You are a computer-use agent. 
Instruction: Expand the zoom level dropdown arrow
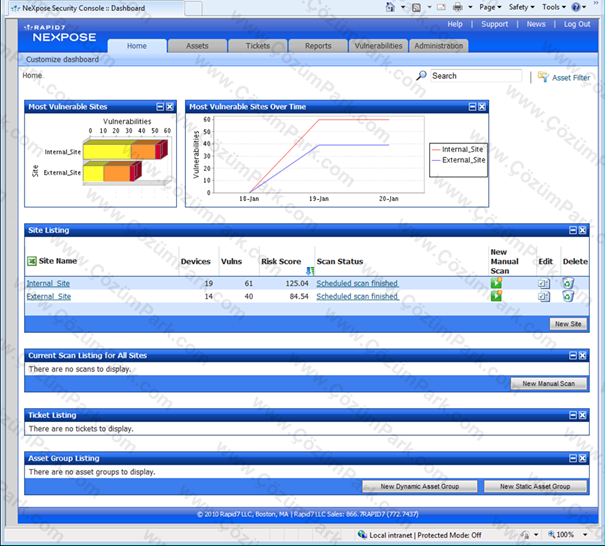tap(585, 534)
